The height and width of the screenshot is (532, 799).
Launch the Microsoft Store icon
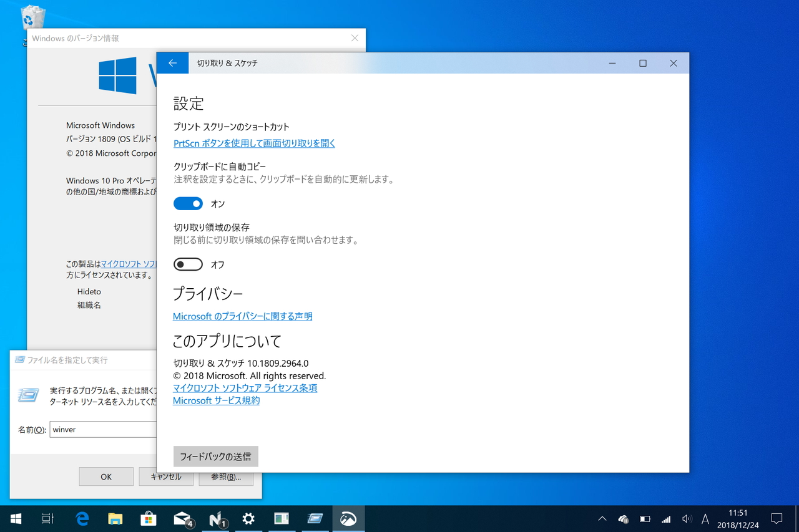click(x=149, y=518)
